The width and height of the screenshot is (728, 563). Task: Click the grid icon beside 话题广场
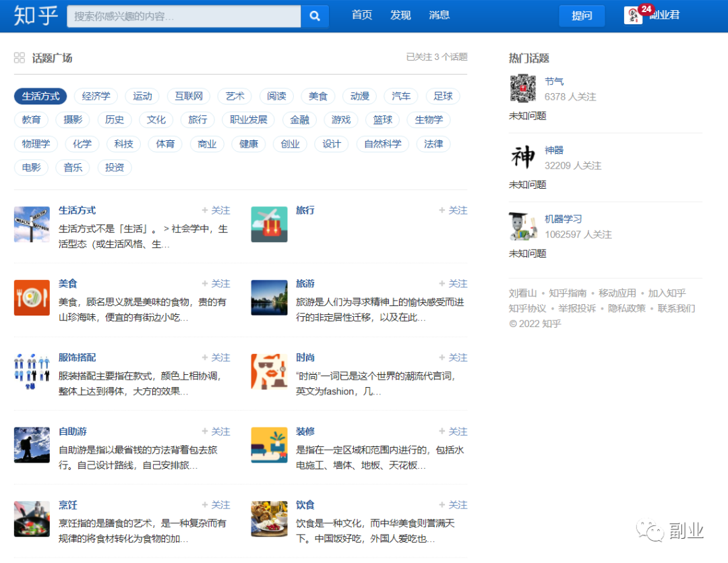click(x=19, y=57)
